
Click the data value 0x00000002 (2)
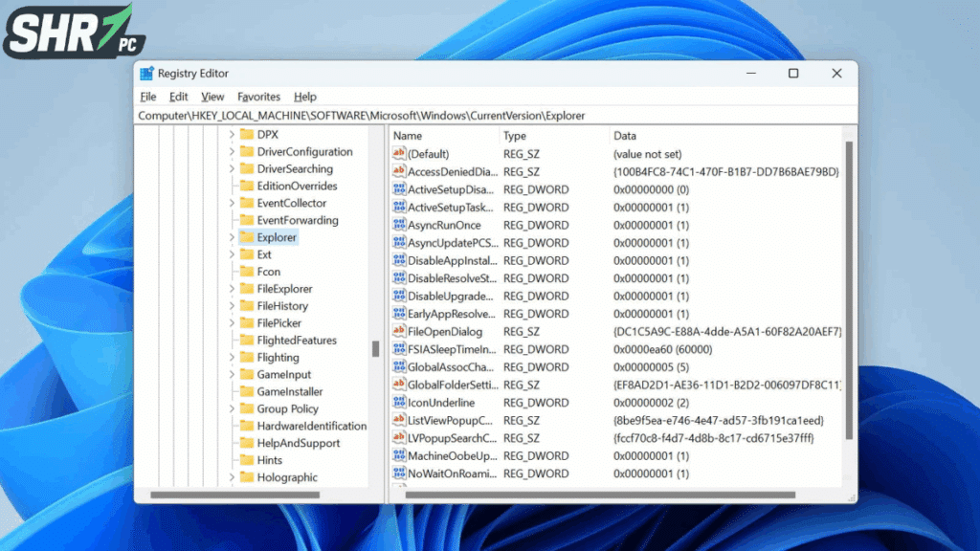pyautogui.click(x=651, y=403)
